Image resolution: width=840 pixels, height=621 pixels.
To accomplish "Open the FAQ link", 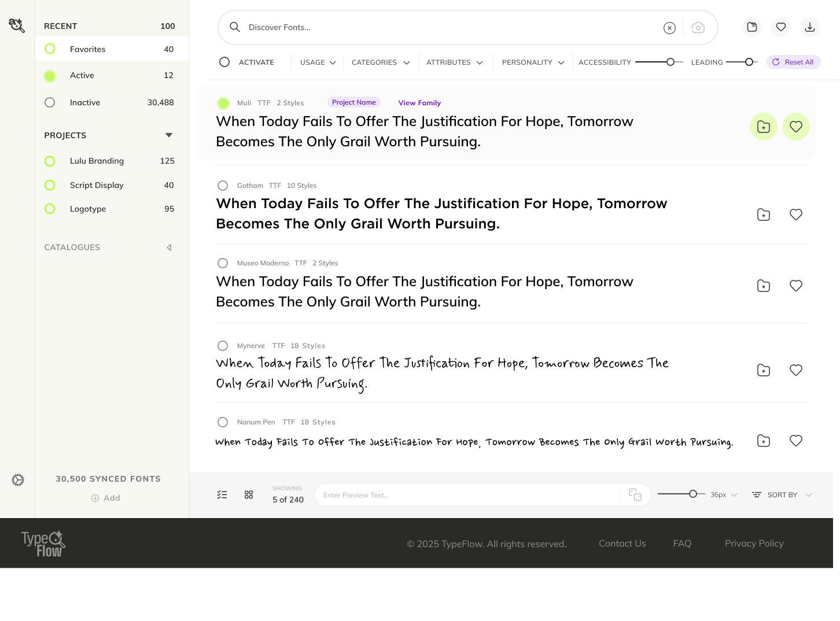I will [x=682, y=544].
